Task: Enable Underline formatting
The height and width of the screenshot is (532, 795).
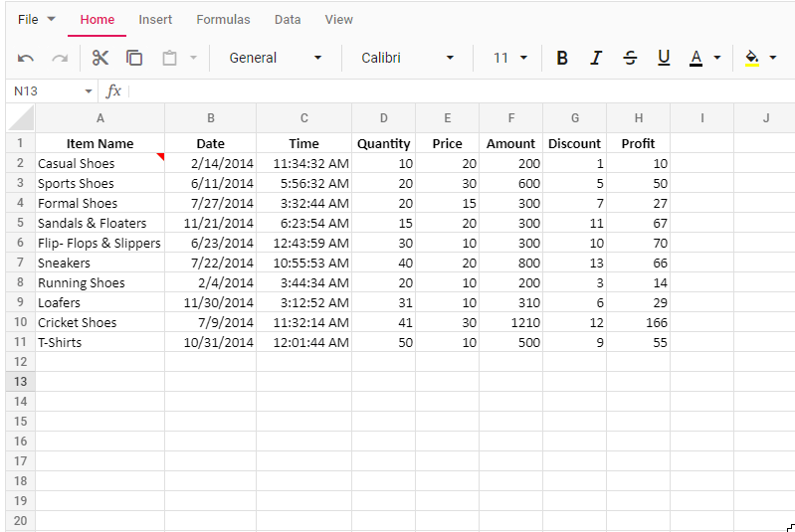Action: tap(664, 58)
